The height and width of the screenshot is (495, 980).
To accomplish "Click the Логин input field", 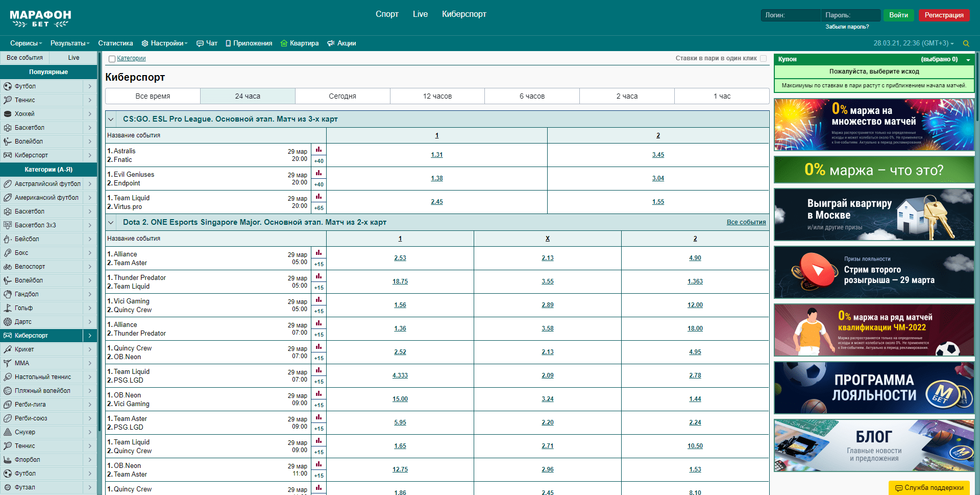I will [791, 15].
